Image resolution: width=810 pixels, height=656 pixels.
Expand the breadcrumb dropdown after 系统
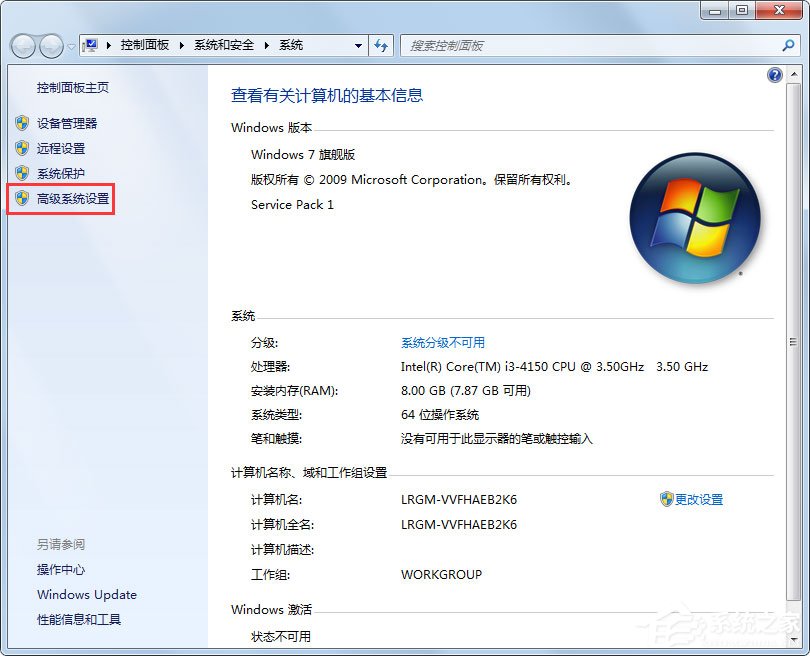tap(357, 45)
